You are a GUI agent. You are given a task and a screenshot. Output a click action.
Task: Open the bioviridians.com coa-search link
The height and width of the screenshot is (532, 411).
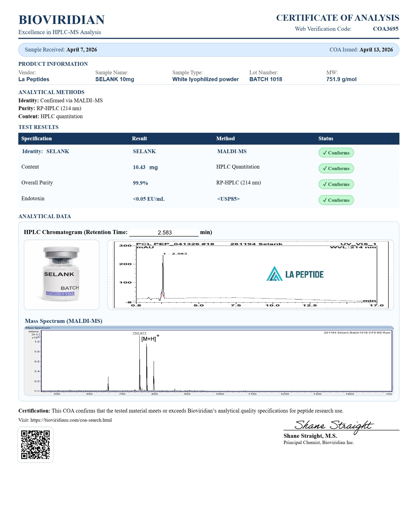71,420
